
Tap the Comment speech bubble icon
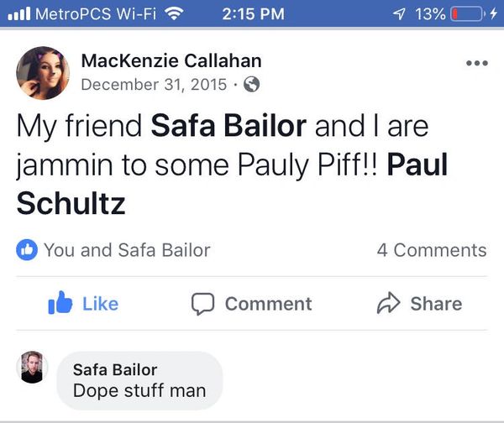tap(202, 304)
